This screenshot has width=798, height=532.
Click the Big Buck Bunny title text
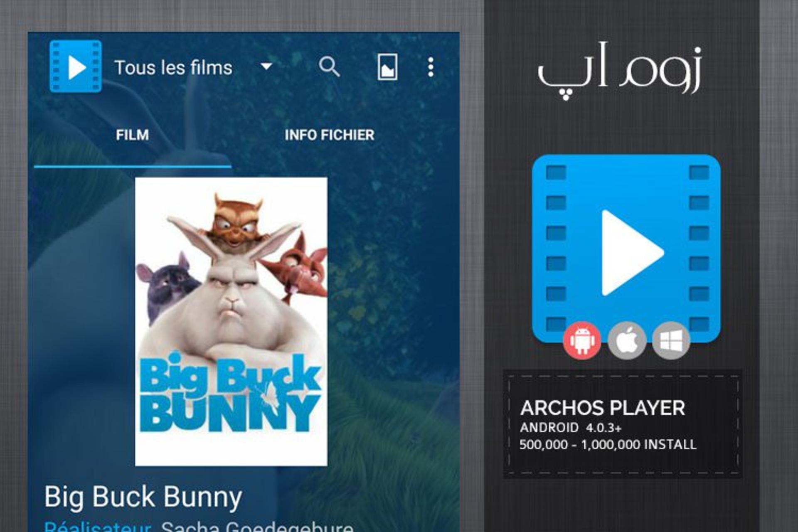pyautogui.click(x=143, y=497)
